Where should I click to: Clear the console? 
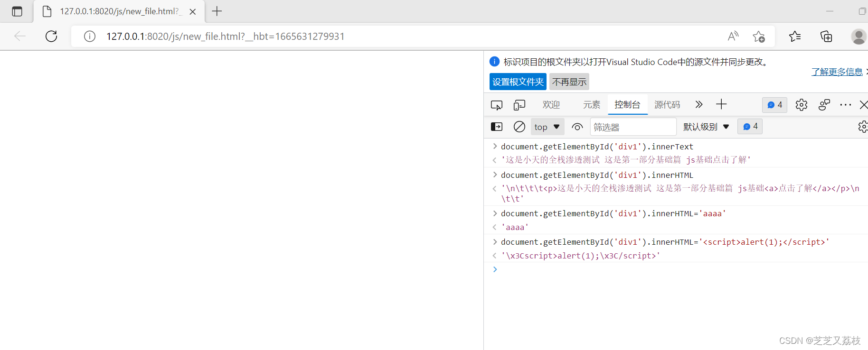pos(519,127)
